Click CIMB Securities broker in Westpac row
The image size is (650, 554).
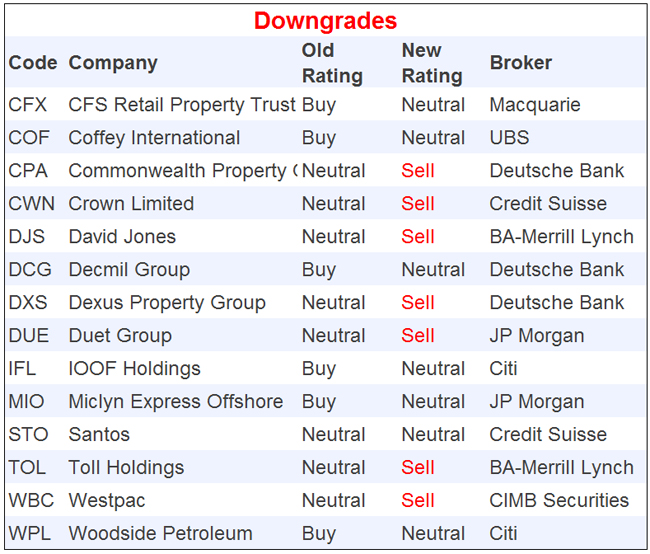(559, 501)
